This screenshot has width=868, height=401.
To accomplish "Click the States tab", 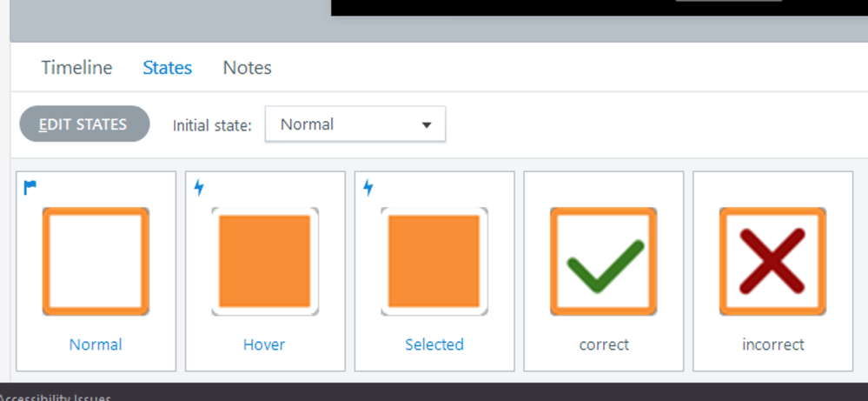I will tap(167, 68).
